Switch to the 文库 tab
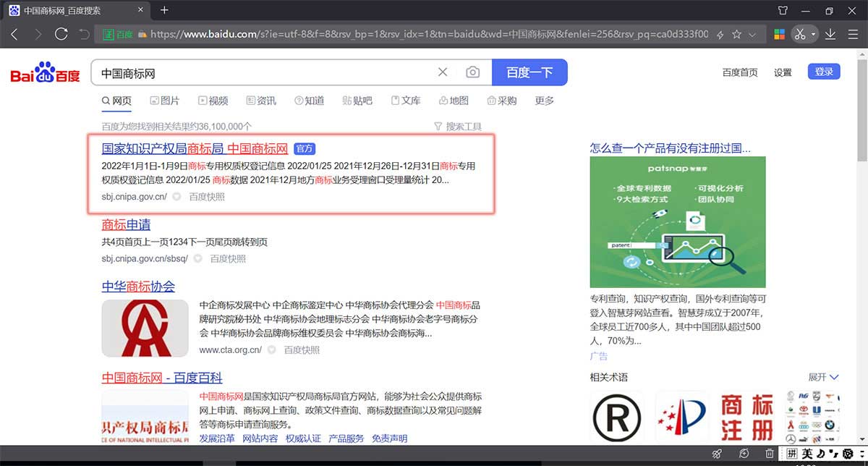 click(x=406, y=101)
